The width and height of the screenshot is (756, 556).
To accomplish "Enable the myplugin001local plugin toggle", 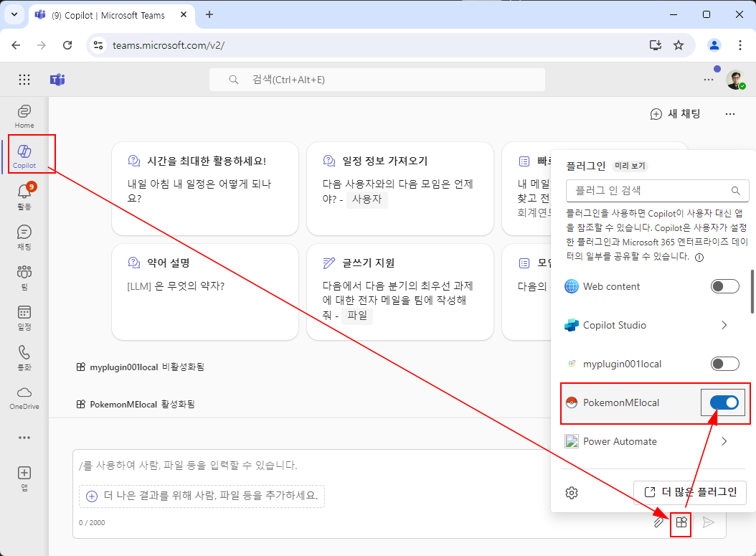I will tap(724, 364).
